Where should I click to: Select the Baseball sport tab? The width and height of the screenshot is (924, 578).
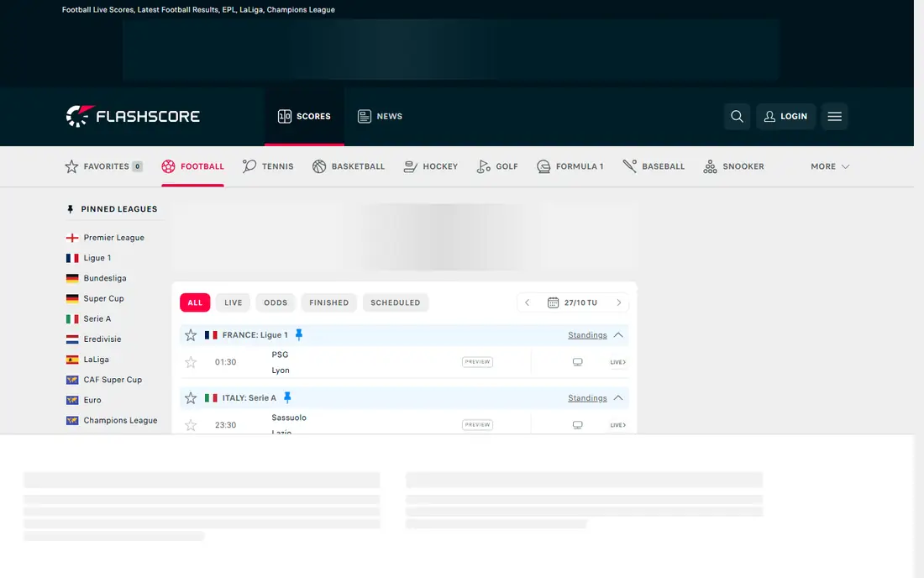pyautogui.click(x=654, y=166)
